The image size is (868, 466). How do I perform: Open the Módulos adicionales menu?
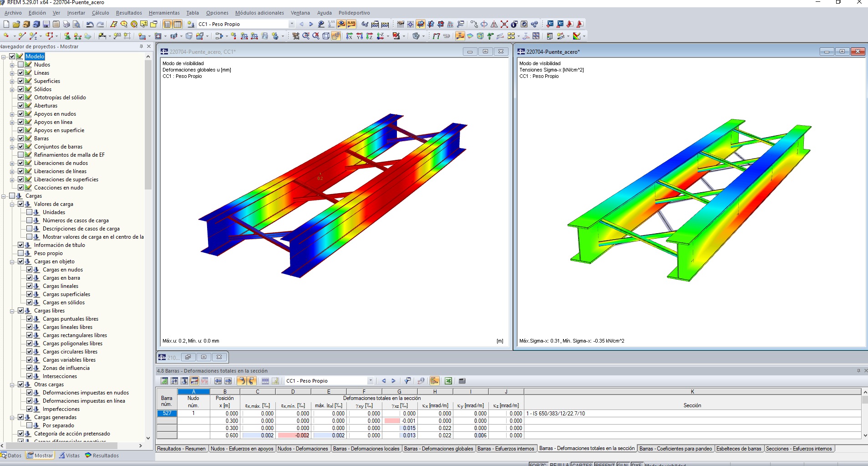pyautogui.click(x=259, y=13)
